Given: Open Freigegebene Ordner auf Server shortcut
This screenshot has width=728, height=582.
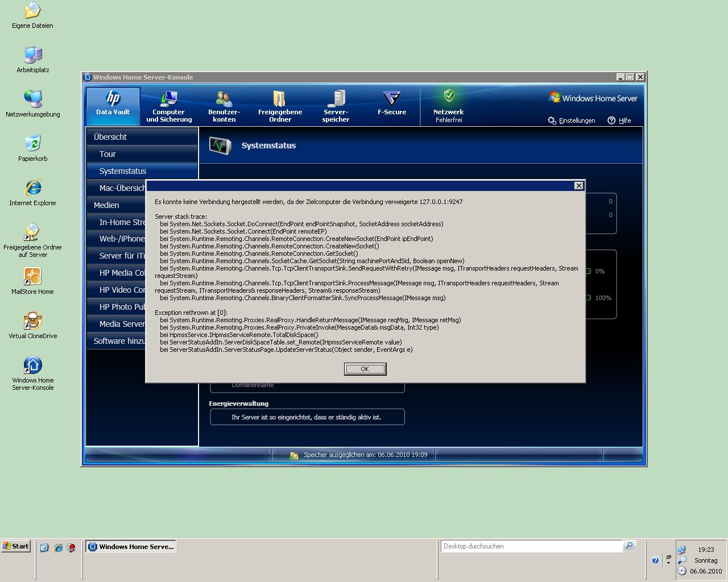Looking at the screenshot, I should click(32, 240).
